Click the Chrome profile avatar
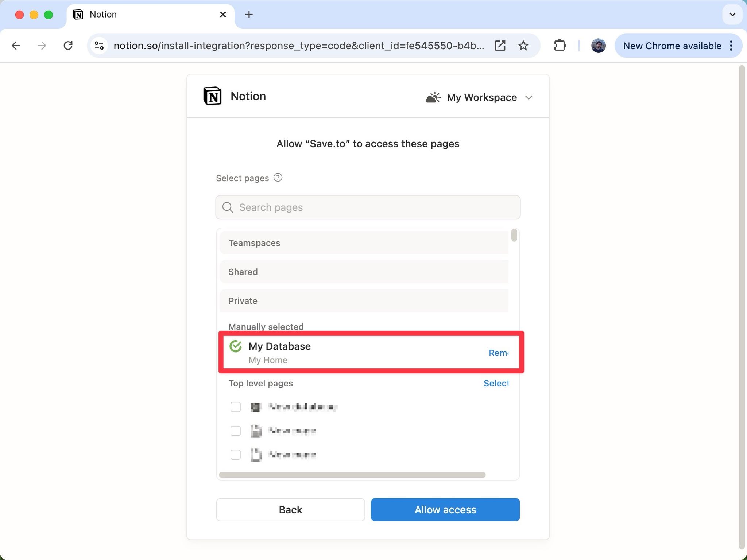747x560 pixels. tap(598, 46)
